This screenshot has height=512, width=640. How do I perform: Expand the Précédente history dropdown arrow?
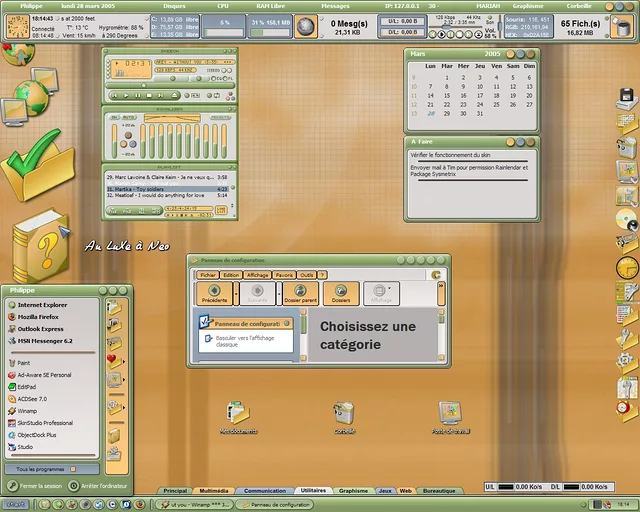pos(235,293)
